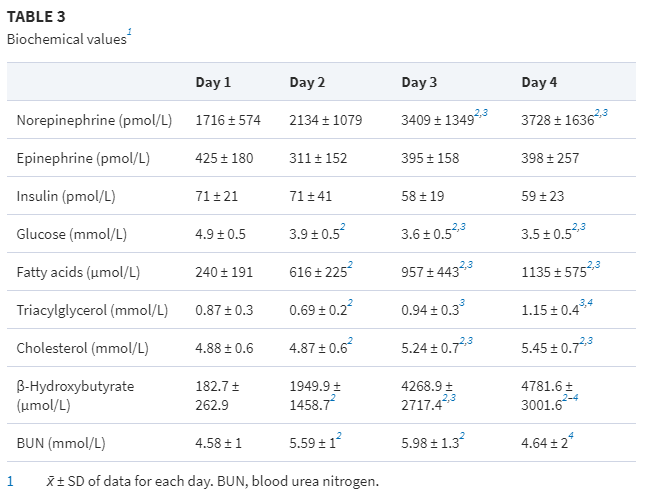The image size is (656, 489).
Task: Select the Day 2 column header
Action: pyautogui.click(x=307, y=82)
